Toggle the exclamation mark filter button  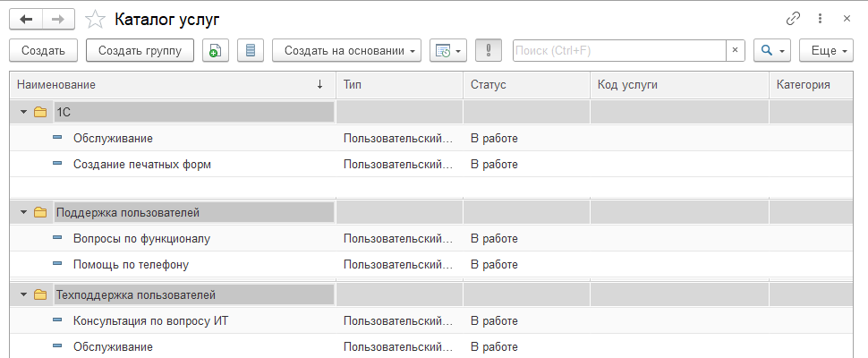tap(489, 50)
